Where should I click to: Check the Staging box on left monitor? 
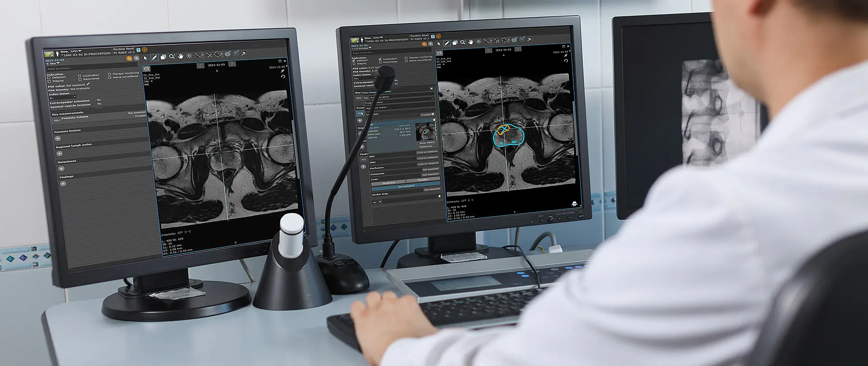(49, 81)
